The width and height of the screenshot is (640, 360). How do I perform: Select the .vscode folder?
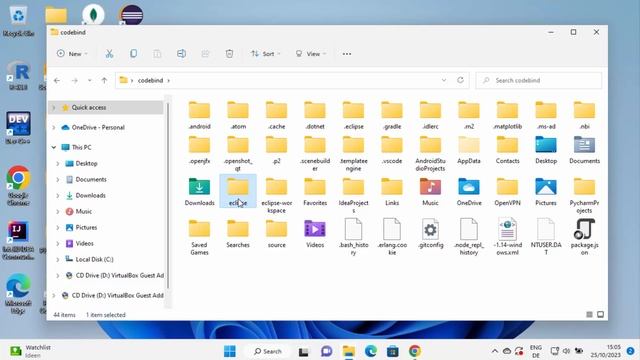[392, 150]
